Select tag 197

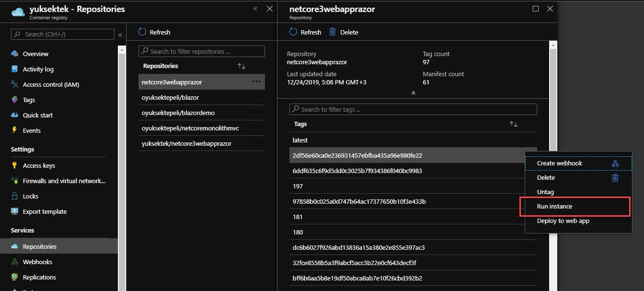(x=407, y=186)
